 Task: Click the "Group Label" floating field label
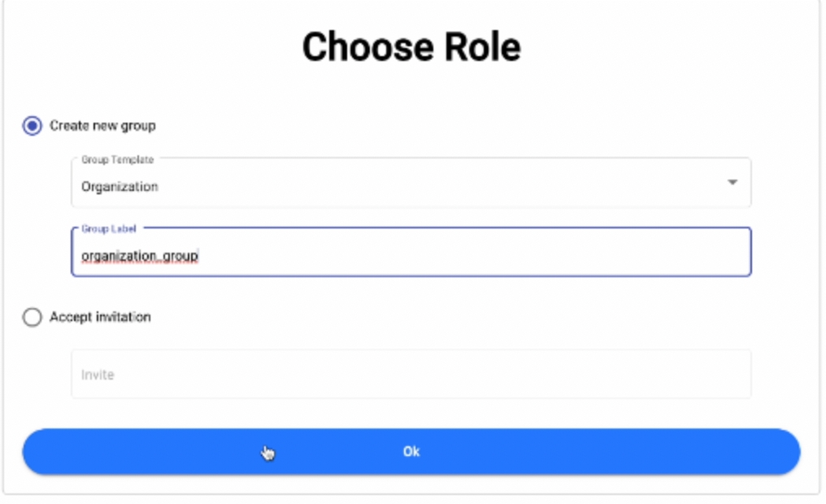(109, 229)
